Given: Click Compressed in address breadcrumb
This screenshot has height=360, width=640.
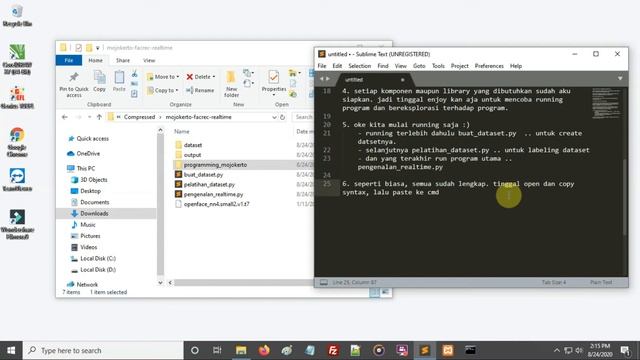Looking at the screenshot, I should 139,117.
